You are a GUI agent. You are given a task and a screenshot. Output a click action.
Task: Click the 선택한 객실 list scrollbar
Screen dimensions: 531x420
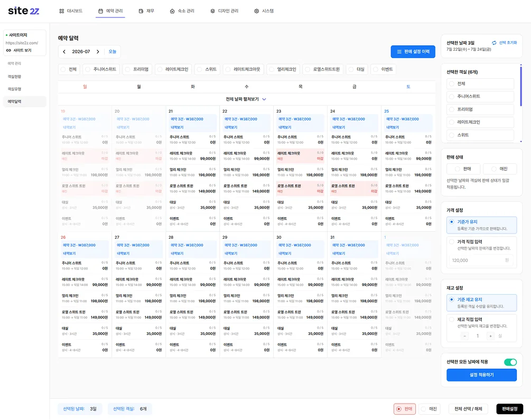coord(521,86)
